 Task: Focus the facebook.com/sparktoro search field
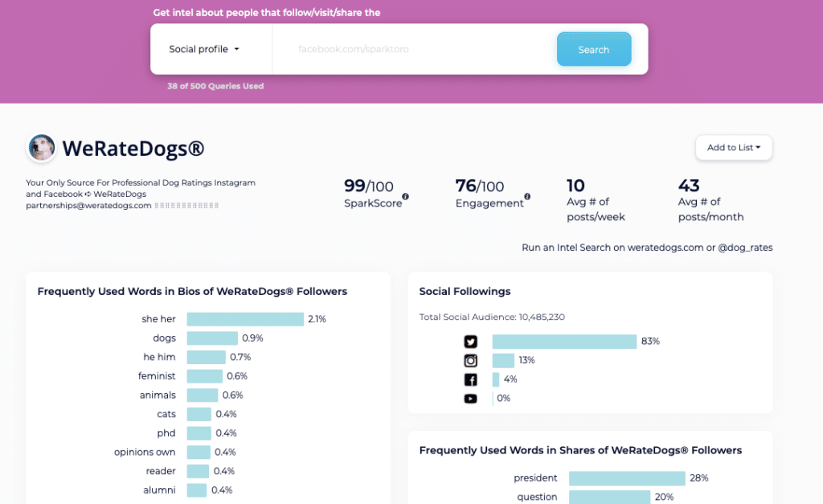[414, 50]
